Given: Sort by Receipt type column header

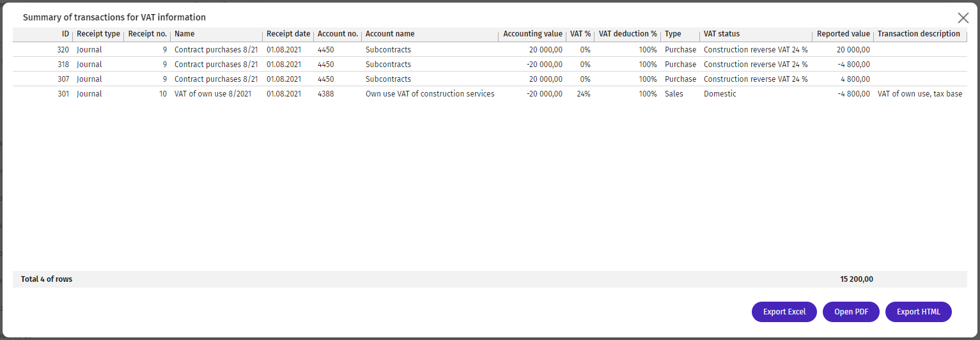Looking at the screenshot, I should [98, 34].
